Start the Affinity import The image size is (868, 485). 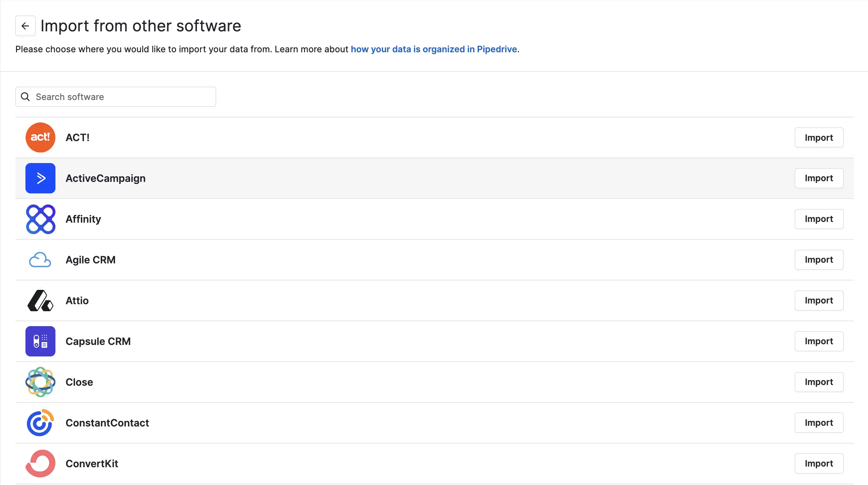tap(818, 219)
